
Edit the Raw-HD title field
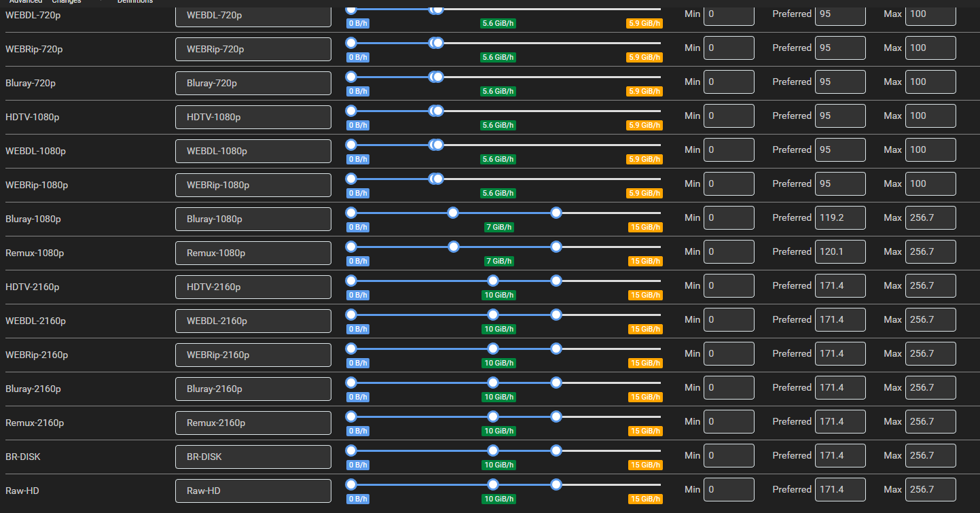[x=253, y=491]
